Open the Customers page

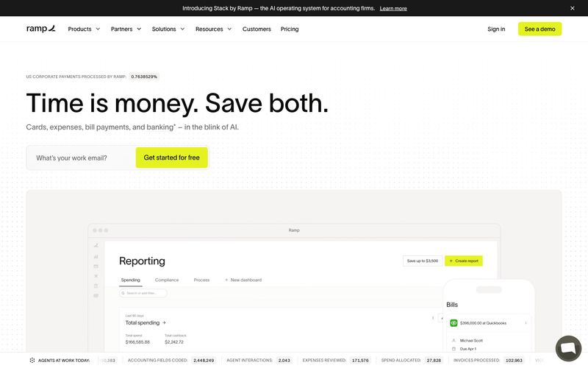[257, 29]
